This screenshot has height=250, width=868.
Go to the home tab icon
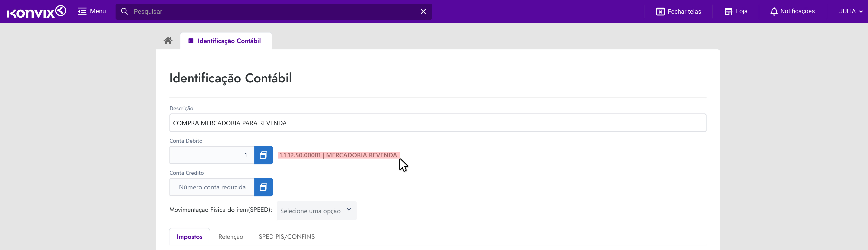[x=168, y=41]
